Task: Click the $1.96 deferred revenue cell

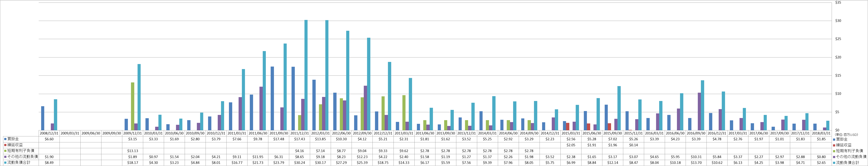Action: pyautogui.click(x=612, y=145)
